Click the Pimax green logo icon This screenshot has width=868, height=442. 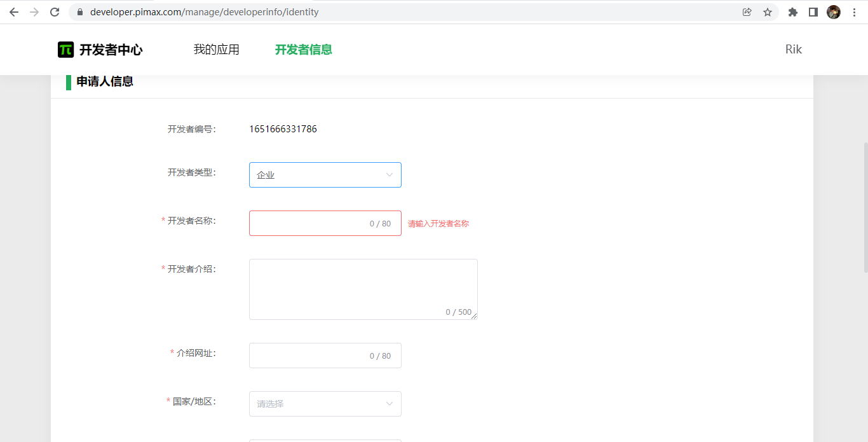coord(66,50)
